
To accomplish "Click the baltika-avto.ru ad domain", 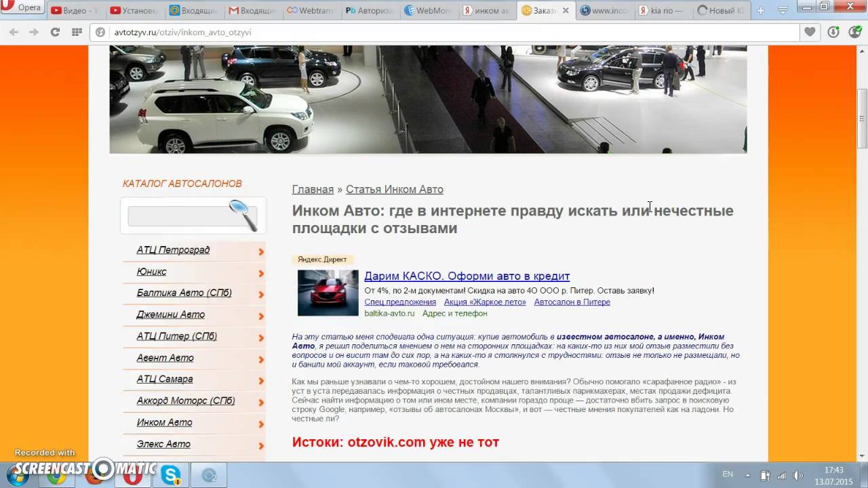I will (x=389, y=314).
